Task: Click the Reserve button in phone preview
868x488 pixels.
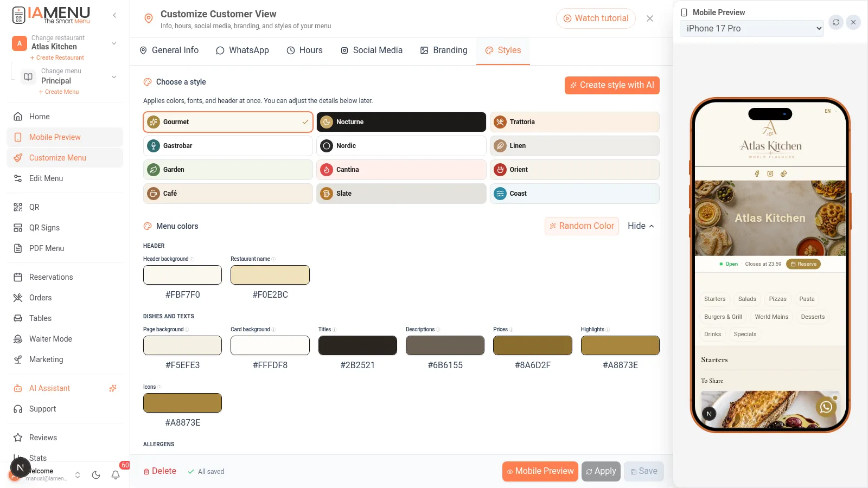Action: tap(803, 264)
